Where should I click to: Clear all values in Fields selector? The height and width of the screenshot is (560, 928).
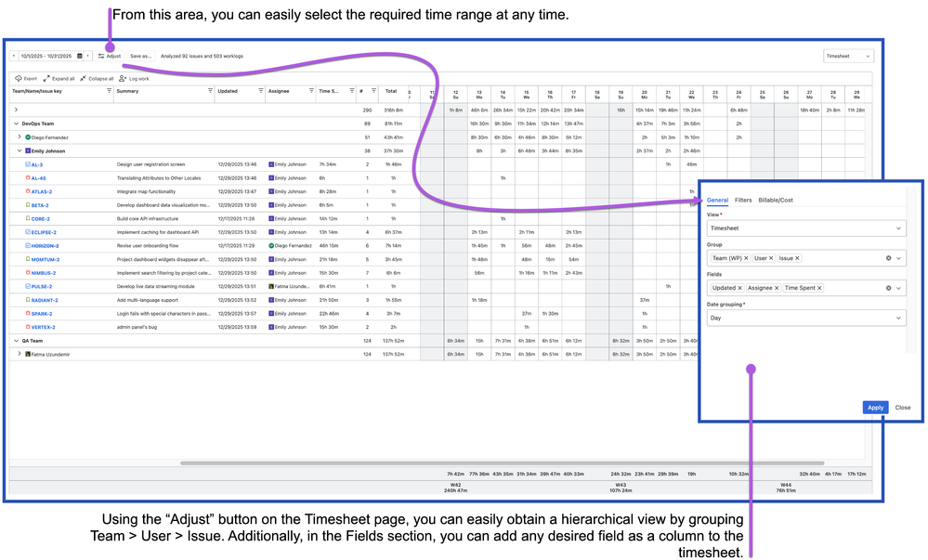tap(888, 288)
